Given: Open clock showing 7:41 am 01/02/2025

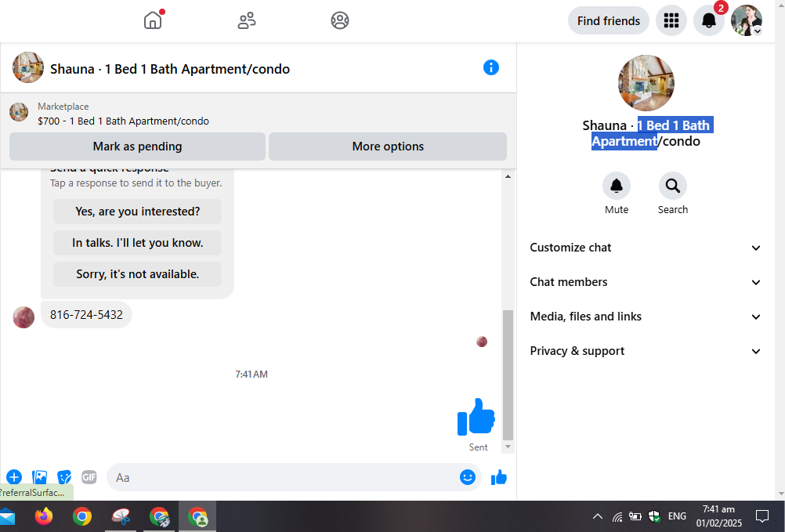Looking at the screenshot, I should (x=718, y=516).
